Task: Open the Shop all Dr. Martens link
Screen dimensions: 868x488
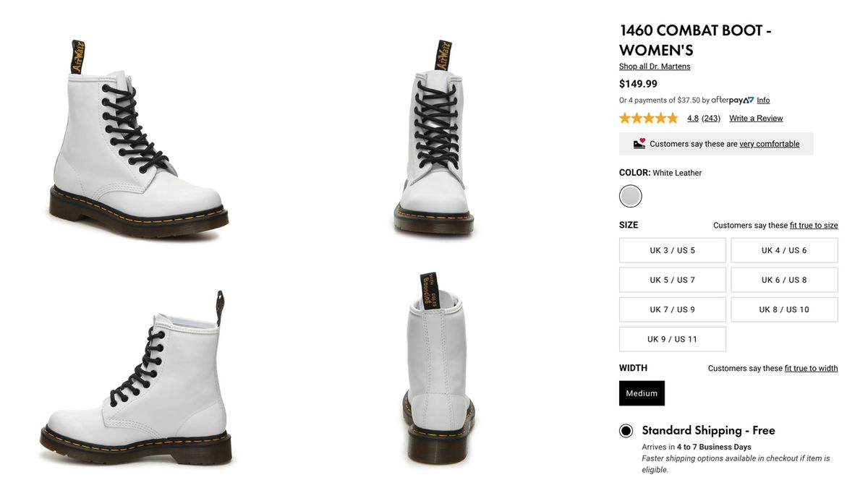Action: pos(654,66)
